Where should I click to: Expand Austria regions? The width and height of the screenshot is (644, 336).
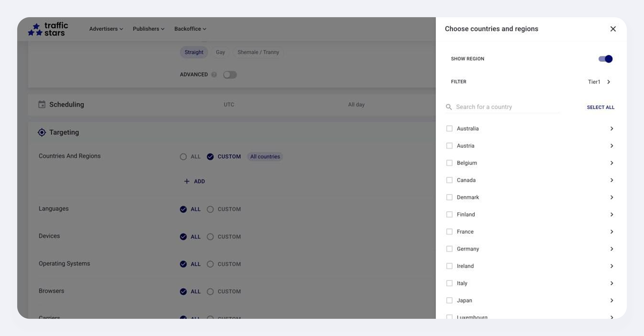click(612, 146)
